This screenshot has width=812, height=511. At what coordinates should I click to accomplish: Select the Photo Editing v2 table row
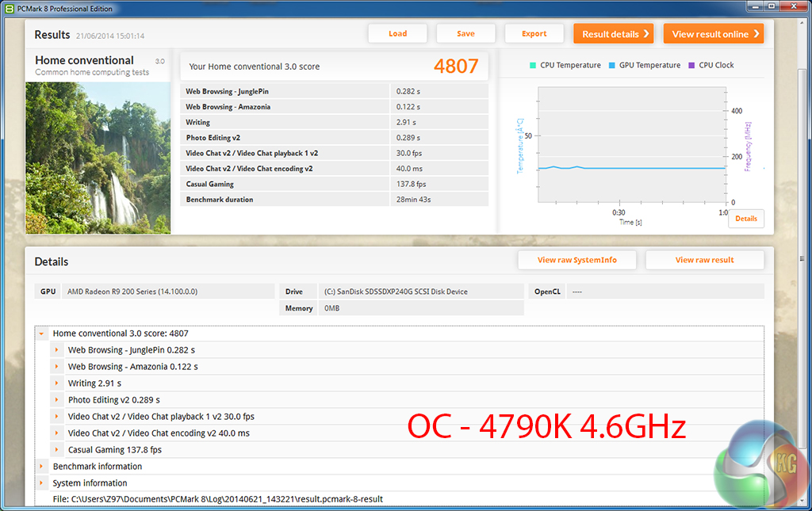[x=334, y=138]
